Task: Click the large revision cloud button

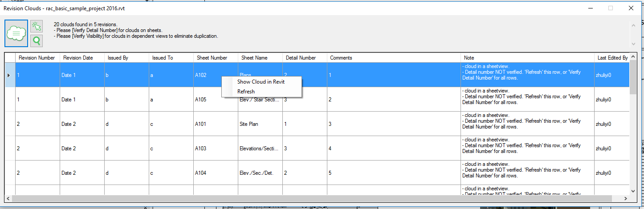Action: point(16,33)
